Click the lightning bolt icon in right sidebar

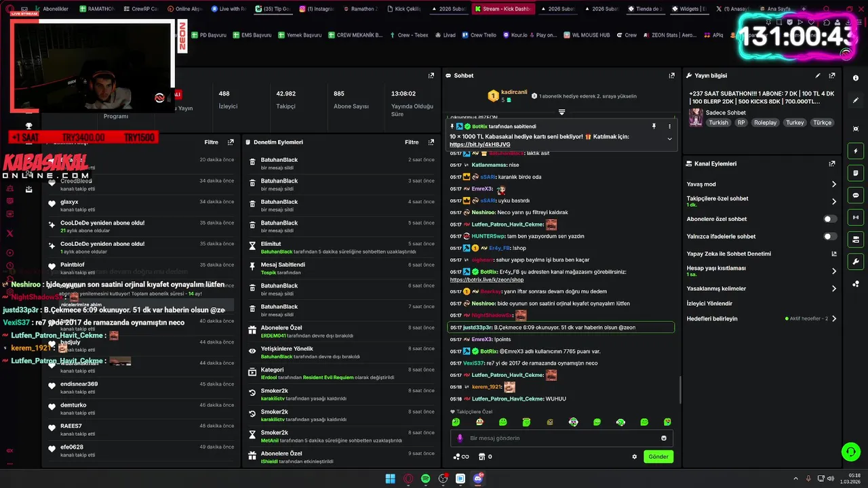tap(856, 151)
